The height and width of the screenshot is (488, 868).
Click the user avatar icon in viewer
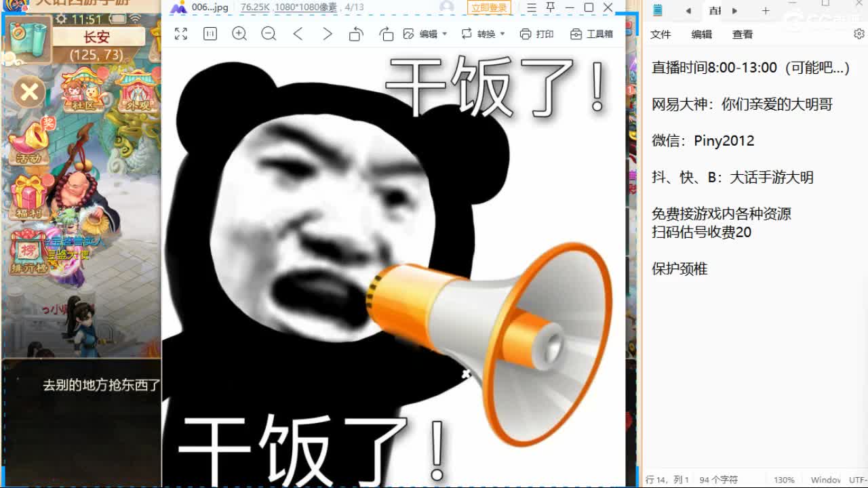[446, 7]
